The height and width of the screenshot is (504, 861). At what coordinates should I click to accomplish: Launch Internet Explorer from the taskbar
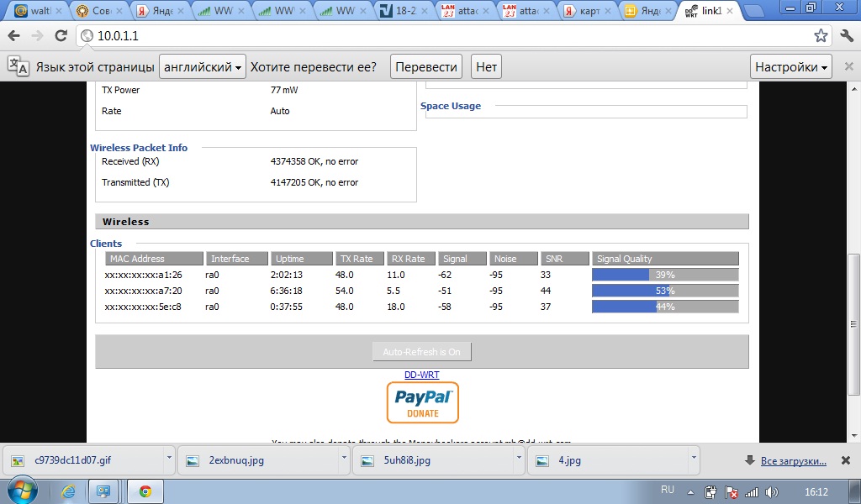click(x=68, y=491)
